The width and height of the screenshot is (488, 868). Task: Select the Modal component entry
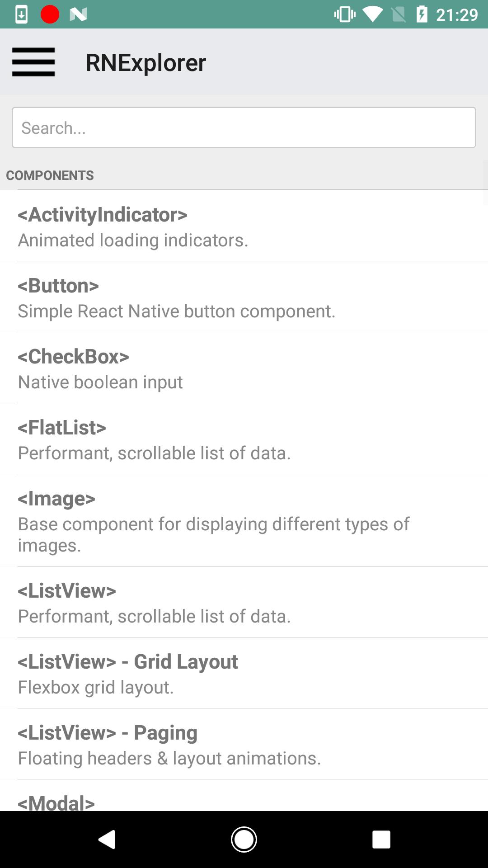pos(244,802)
